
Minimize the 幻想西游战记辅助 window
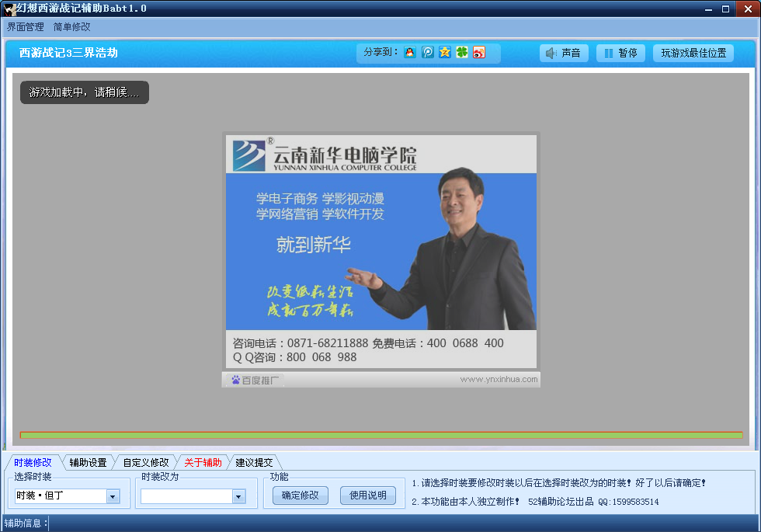point(708,9)
